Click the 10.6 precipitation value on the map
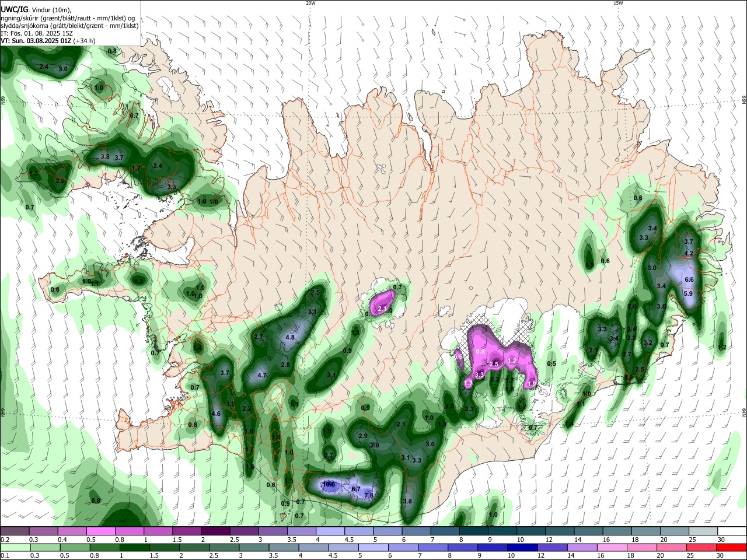747x560 pixels. pyautogui.click(x=329, y=484)
